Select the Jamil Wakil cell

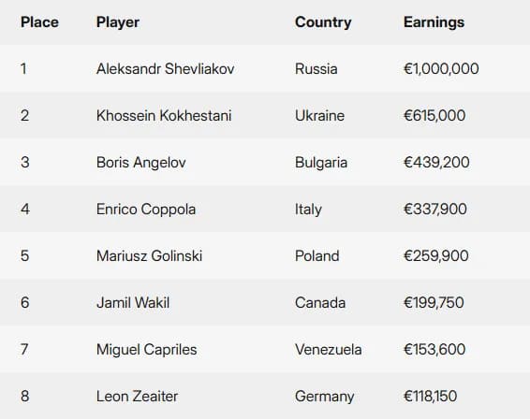pyautogui.click(x=133, y=302)
